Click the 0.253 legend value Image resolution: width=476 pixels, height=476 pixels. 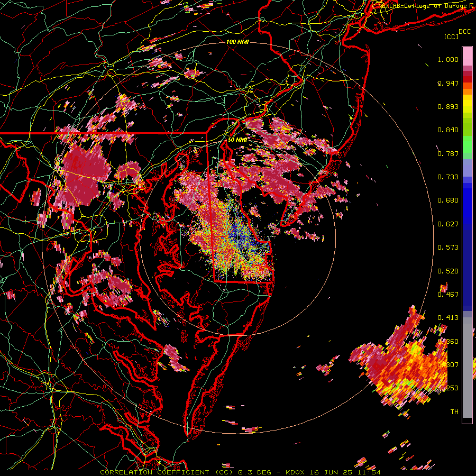[x=448, y=388]
